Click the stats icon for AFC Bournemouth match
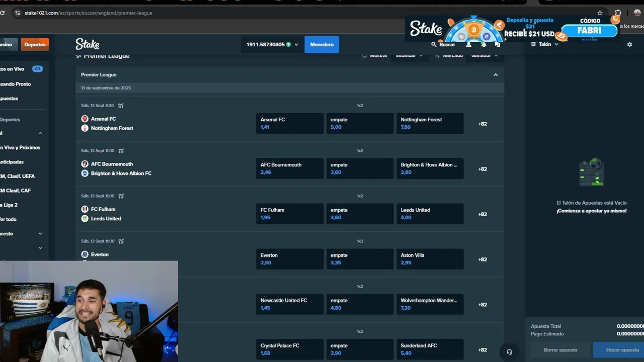The height and width of the screenshot is (362, 644). (121, 151)
